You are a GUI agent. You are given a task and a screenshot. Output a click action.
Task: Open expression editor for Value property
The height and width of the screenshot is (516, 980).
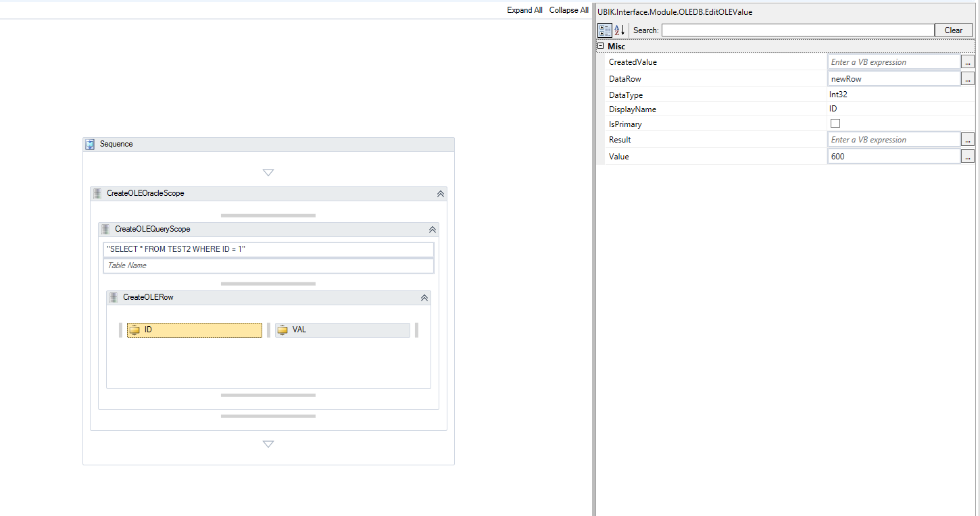coord(968,157)
